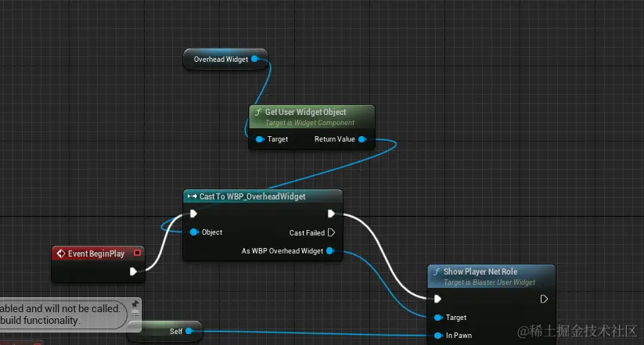Toggle the comment bubble pin icon
The height and width of the screenshot is (345, 644).
[135, 304]
